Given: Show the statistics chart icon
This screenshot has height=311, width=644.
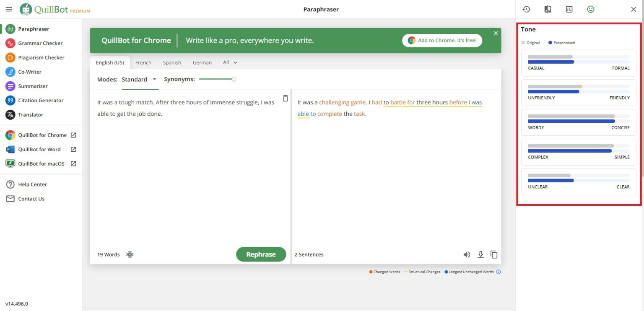Looking at the screenshot, I should (x=569, y=9).
